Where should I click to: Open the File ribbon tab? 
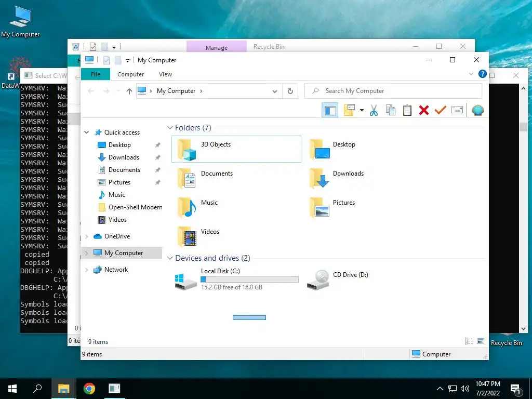(96, 74)
